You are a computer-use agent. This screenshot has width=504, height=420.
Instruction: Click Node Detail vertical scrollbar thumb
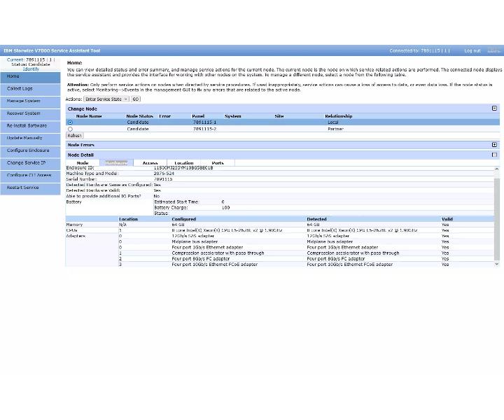pyautogui.click(x=496, y=219)
